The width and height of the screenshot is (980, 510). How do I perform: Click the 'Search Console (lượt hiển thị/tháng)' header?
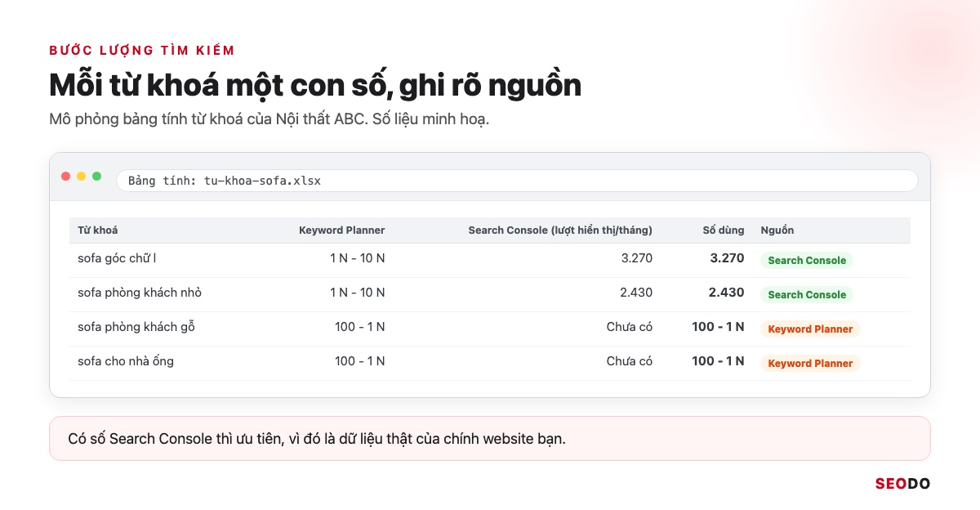click(x=560, y=230)
